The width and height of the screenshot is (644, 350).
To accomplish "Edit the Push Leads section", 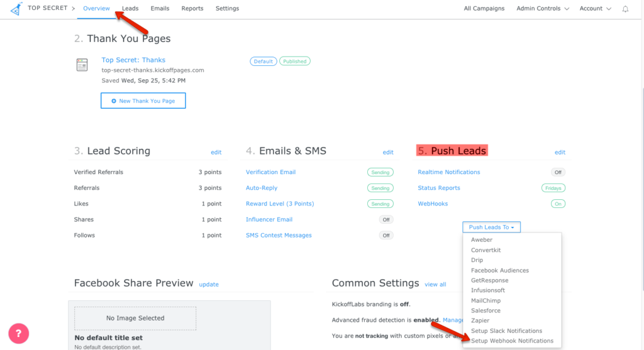I will coord(560,152).
